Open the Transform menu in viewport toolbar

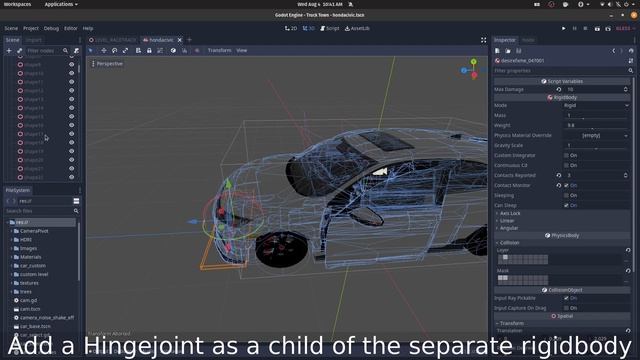[220, 50]
